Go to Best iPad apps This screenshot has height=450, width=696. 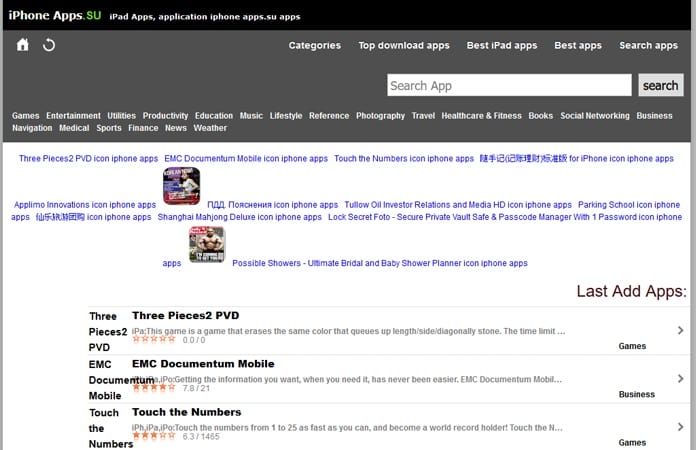(502, 45)
